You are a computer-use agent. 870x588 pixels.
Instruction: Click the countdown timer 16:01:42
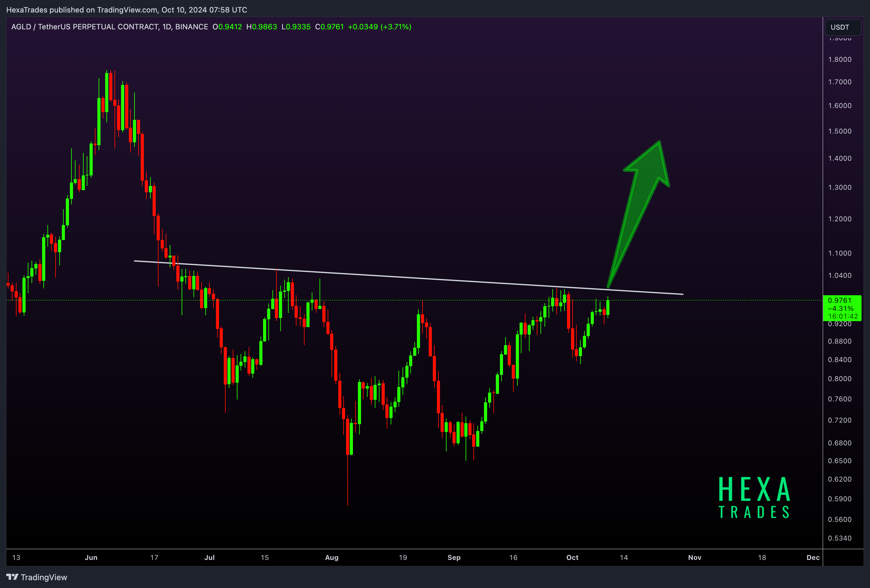click(843, 316)
